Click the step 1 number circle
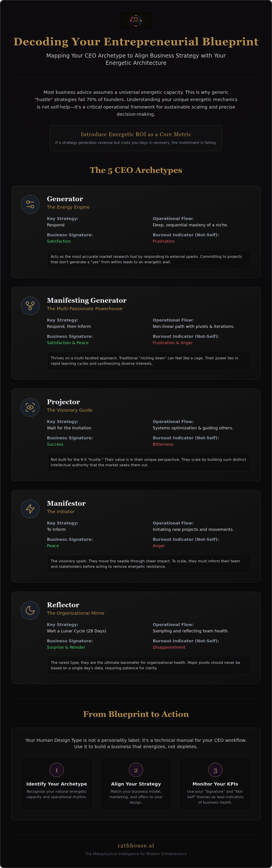 57,770
